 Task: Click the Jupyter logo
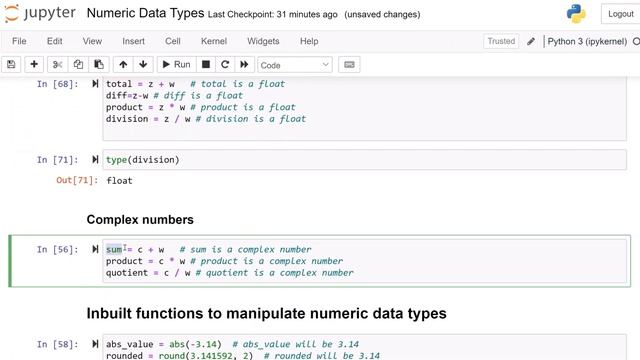(40, 13)
